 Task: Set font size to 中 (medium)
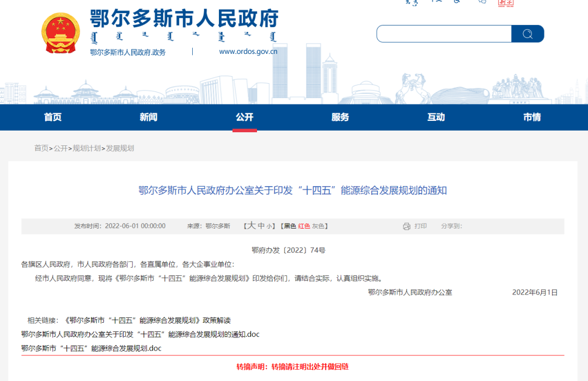point(261,226)
